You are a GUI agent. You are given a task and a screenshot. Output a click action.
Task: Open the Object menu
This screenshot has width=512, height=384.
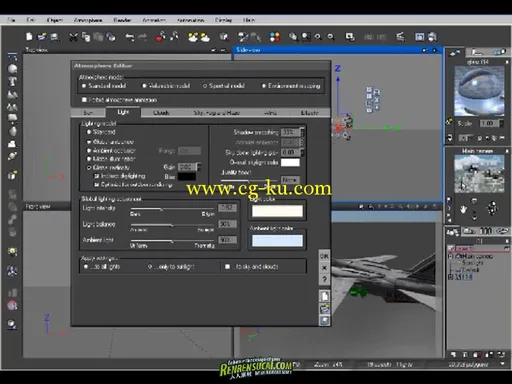tap(55, 20)
